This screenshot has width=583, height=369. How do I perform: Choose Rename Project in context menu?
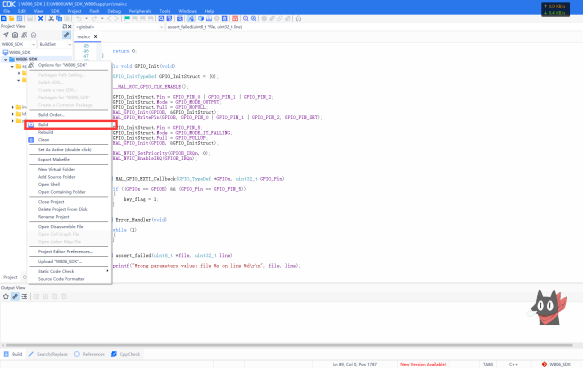pos(69,216)
